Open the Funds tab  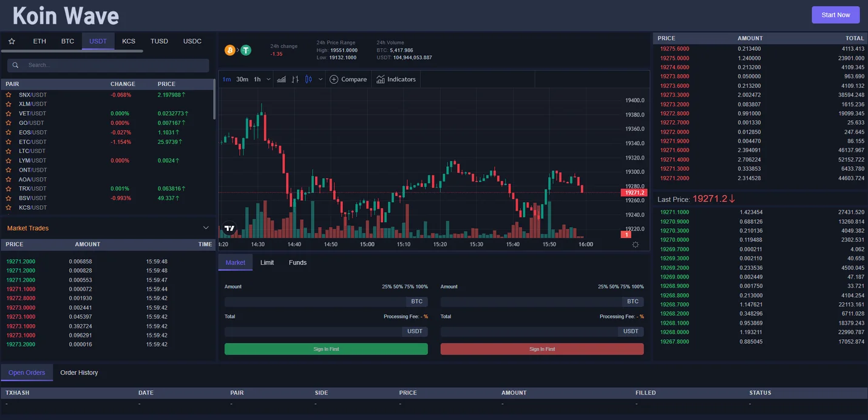(297, 263)
